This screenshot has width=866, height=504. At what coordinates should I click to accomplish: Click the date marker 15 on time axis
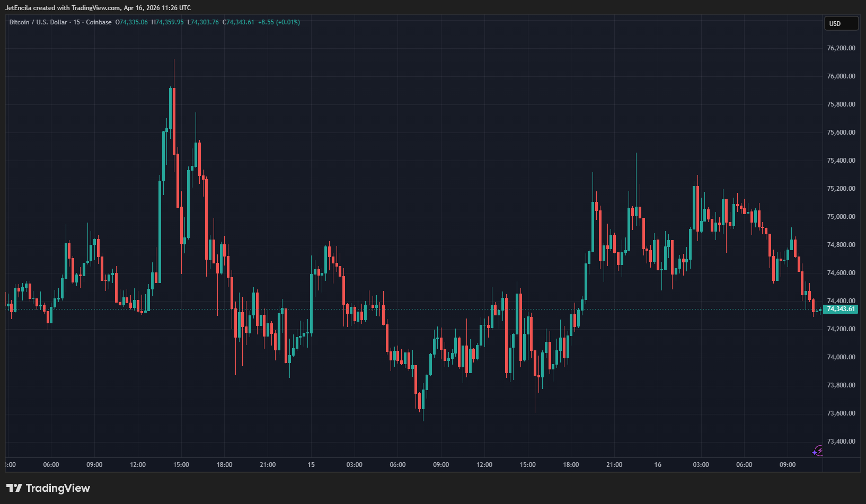tap(311, 465)
